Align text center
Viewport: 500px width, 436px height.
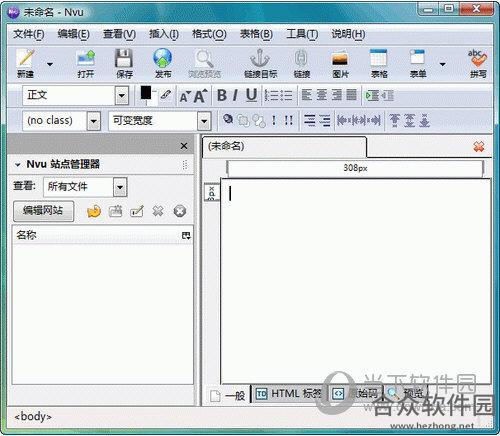click(322, 95)
